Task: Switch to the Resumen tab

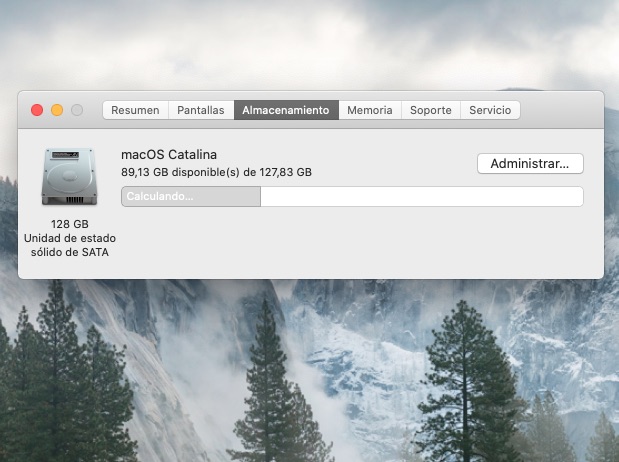Action: pyautogui.click(x=135, y=110)
